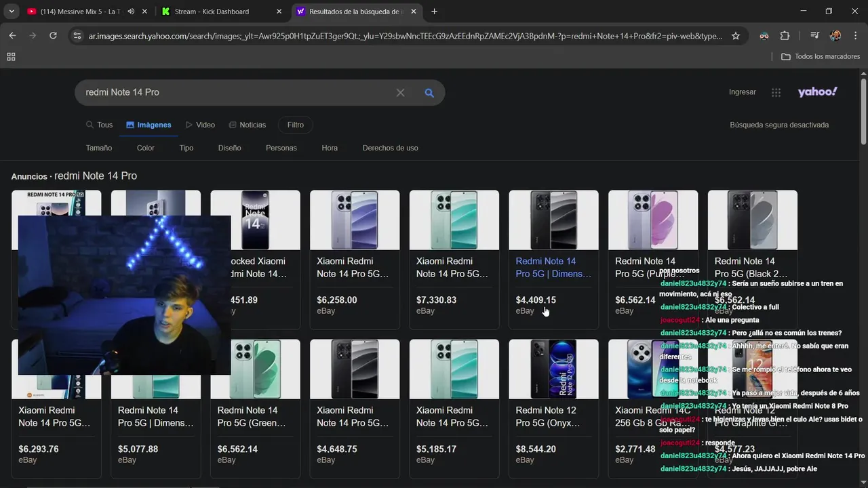
Task: Go back to the previous page
Action: click(x=12, y=36)
